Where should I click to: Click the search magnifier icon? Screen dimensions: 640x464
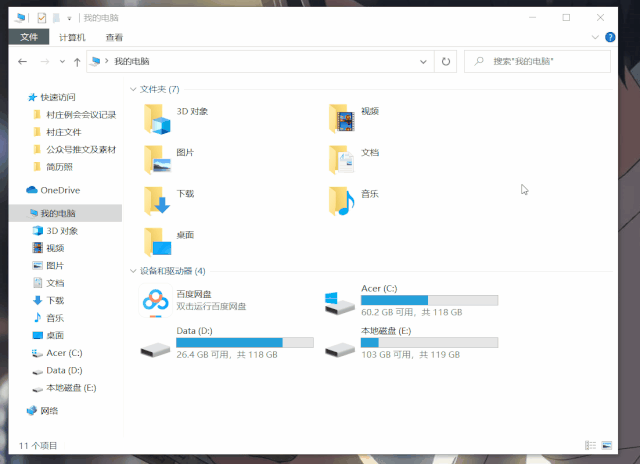tap(479, 61)
